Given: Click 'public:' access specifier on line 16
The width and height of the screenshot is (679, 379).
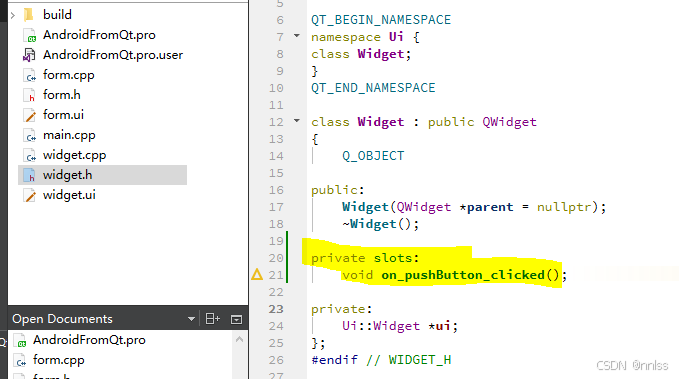Looking at the screenshot, I should click(338, 190).
